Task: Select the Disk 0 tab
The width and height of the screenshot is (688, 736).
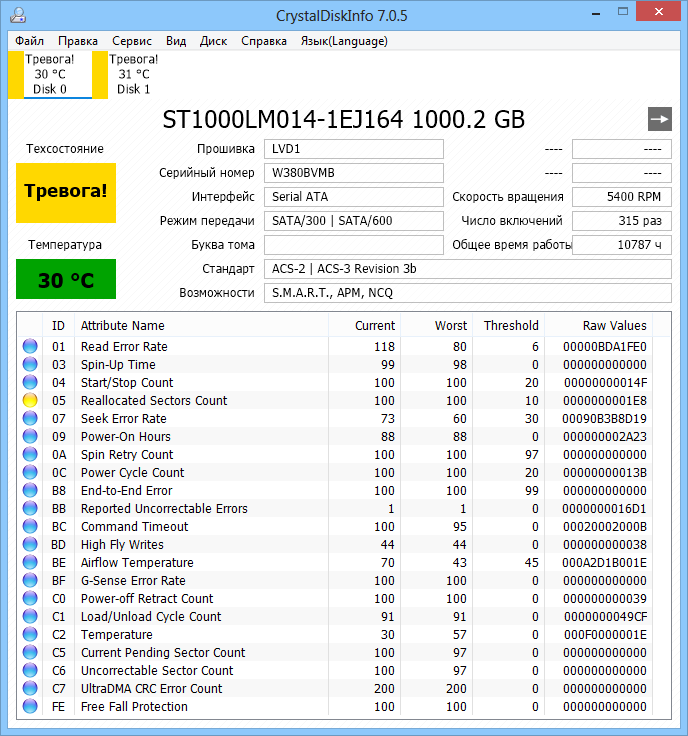Action: click(x=50, y=75)
